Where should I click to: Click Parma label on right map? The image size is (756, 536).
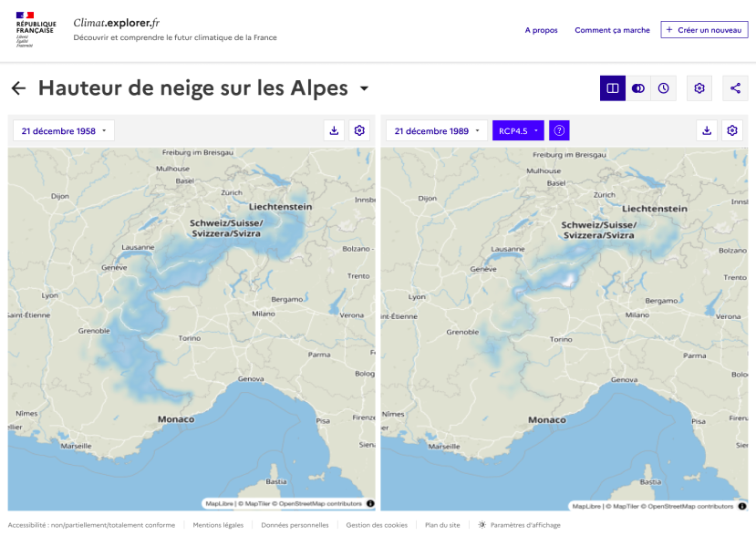[694, 356]
